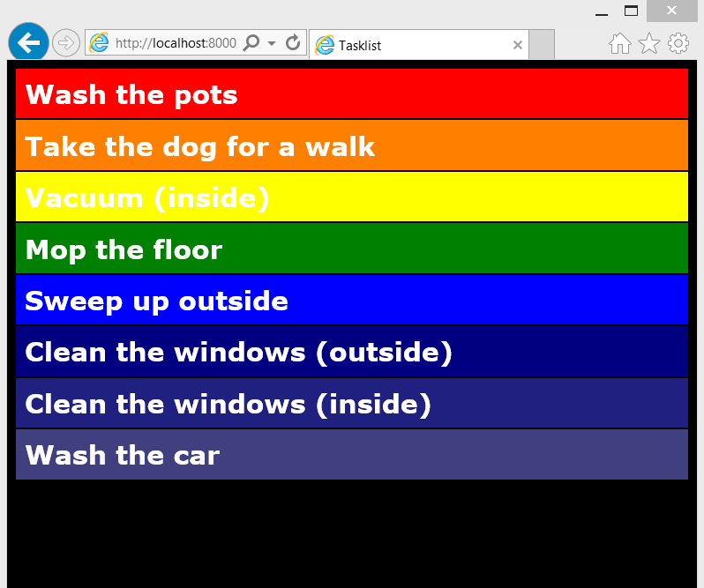Click the Forward navigation arrow

pyautogui.click(x=66, y=42)
